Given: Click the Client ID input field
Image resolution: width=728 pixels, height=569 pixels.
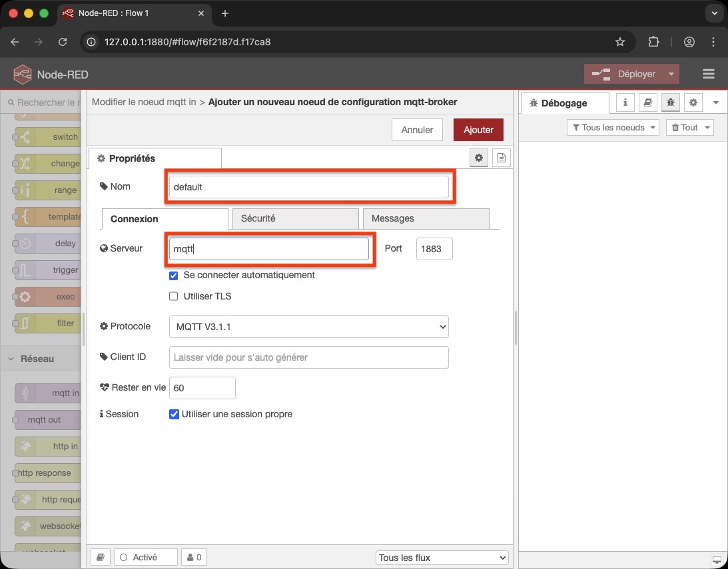Looking at the screenshot, I should coord(308,357).
